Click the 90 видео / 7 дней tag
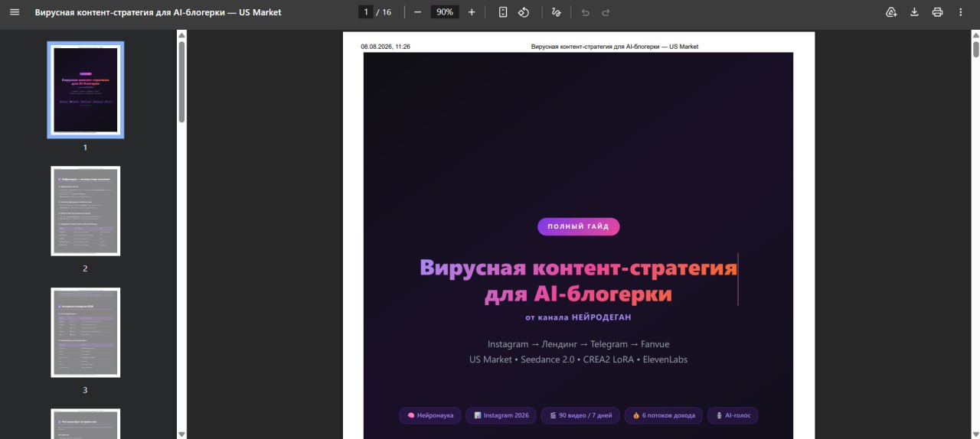The height and width of the screenshot is (439, 980). tap(580, 415)
